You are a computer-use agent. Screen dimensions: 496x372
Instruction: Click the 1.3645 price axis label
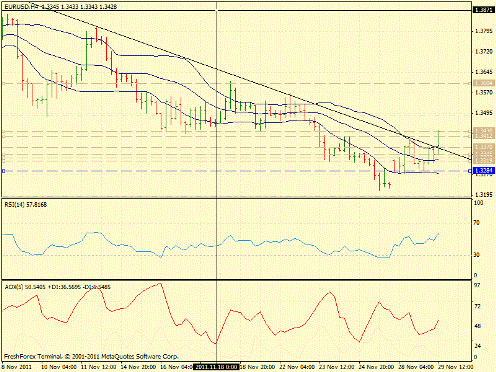(484, 72)
